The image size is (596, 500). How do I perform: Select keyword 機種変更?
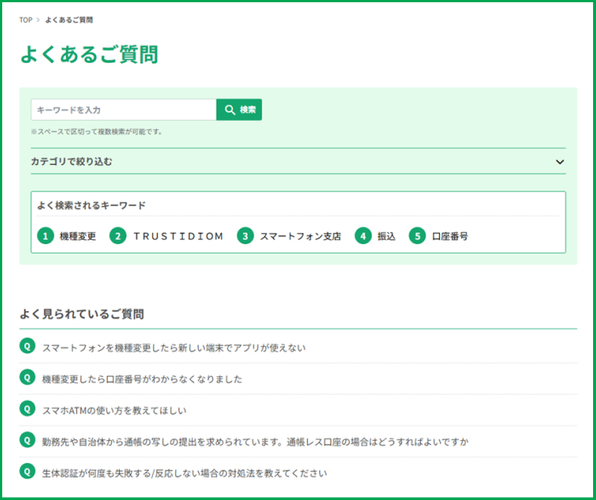(x=78, y=236)
